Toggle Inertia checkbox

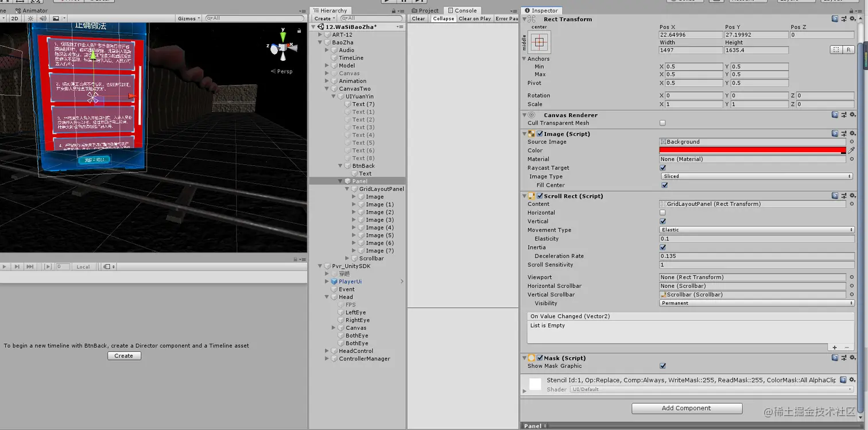click(x=662, y=247)
